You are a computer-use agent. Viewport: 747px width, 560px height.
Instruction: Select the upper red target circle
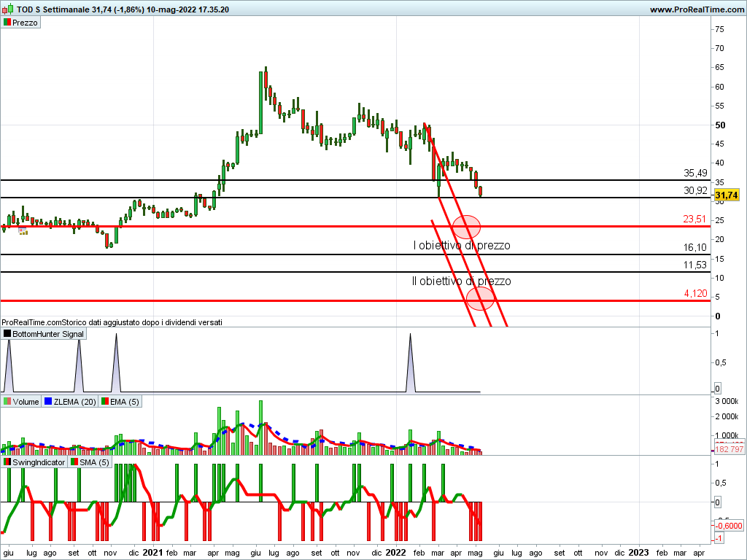466,227
